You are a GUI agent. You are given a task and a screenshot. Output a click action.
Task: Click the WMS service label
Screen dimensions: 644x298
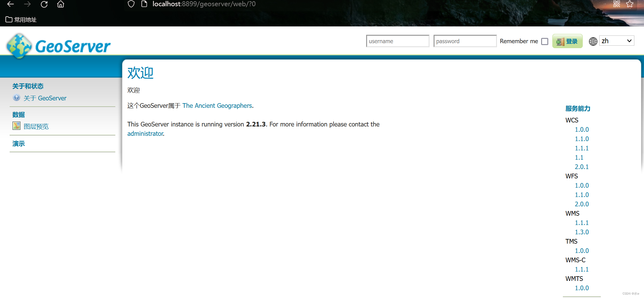point(573,213)
